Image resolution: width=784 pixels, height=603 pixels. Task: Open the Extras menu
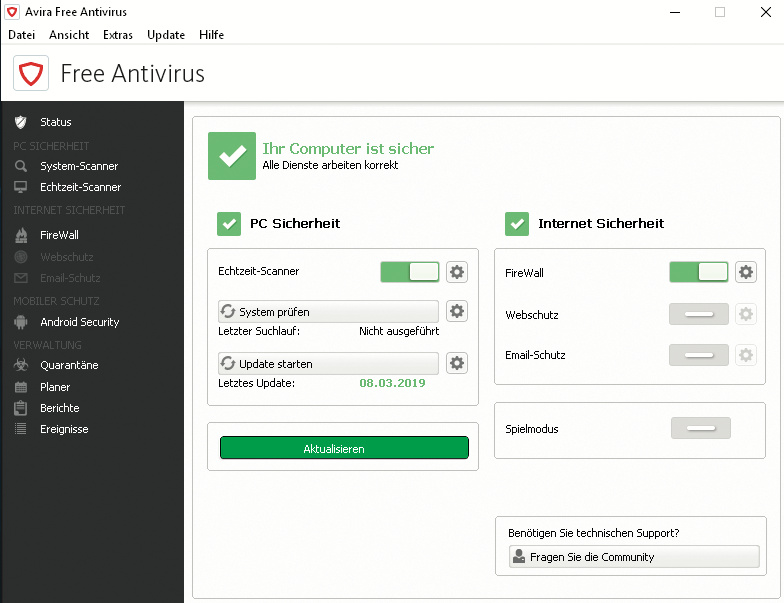pos(118,35)
